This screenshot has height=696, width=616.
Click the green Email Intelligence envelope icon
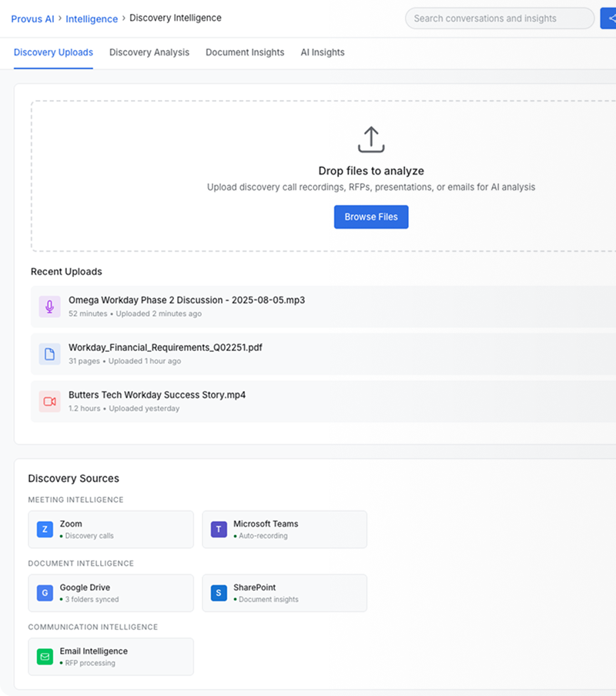pos(45,657)
